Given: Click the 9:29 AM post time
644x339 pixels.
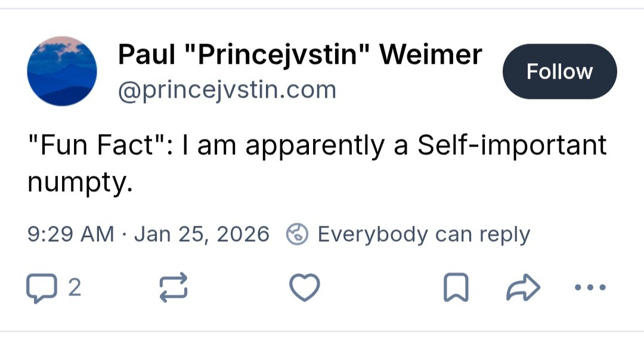Looking at the screenshot, I should click(x=70, y=234).
